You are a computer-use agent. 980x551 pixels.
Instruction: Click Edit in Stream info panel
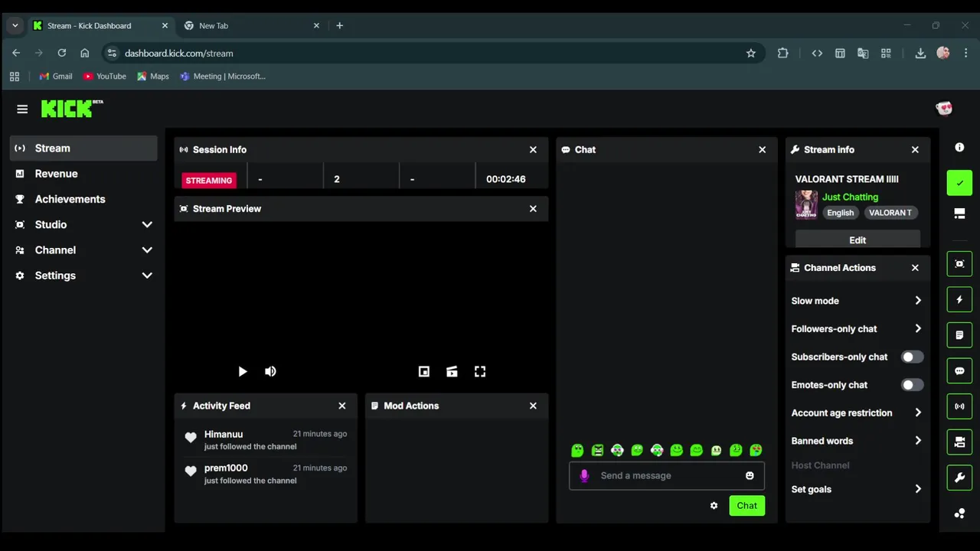point(857,240)
